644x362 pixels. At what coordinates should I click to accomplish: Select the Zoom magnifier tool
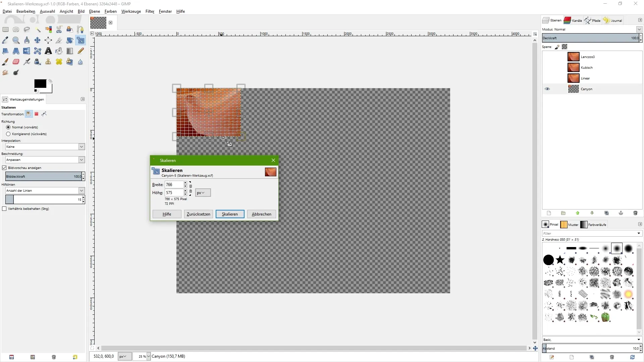[x=16, y=40]
